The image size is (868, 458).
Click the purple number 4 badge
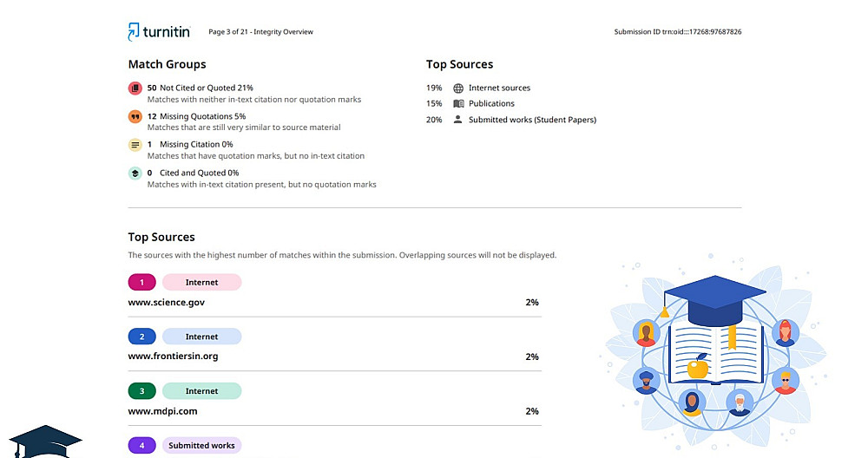tap(142, 445)
